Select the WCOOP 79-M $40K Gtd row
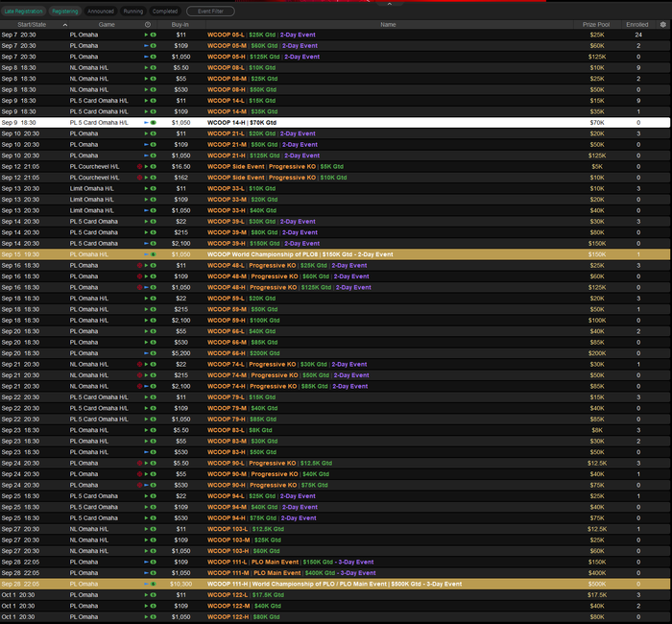 tap(335, 408)
